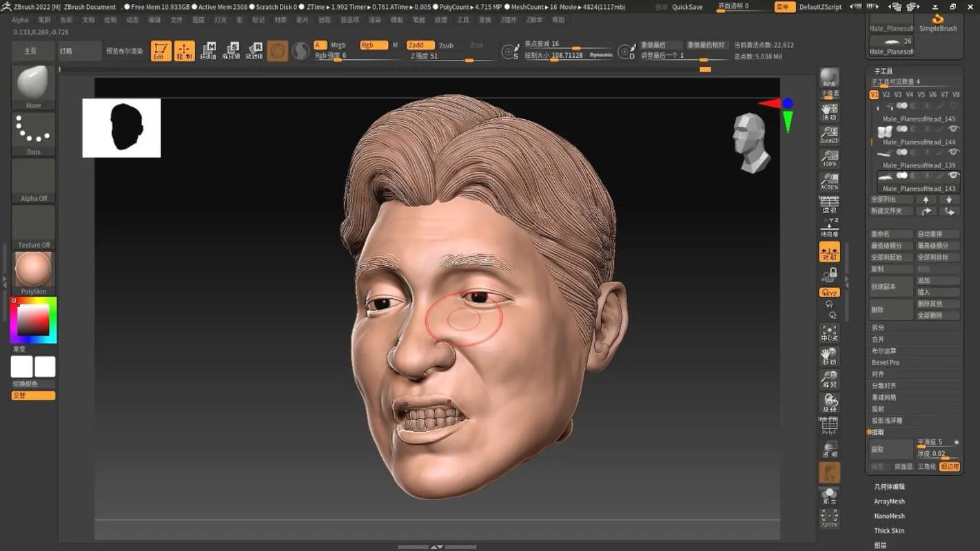Click the Frame center icon
The width and height of the screenshot is (980, 551).
point(830,333)
